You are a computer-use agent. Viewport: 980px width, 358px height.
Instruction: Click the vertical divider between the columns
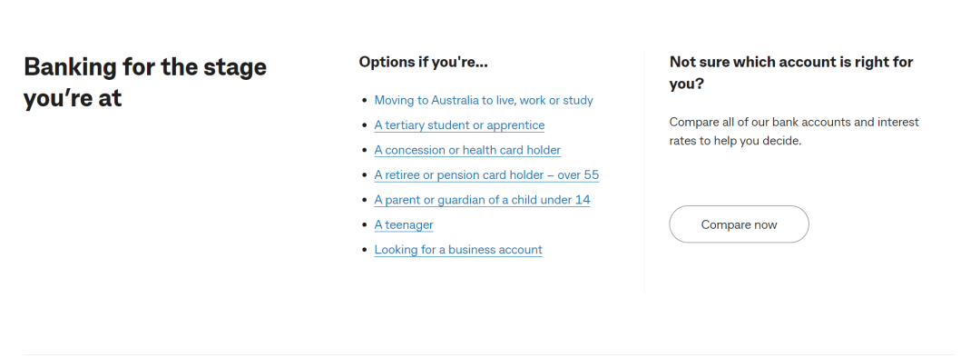pos(643,172)
